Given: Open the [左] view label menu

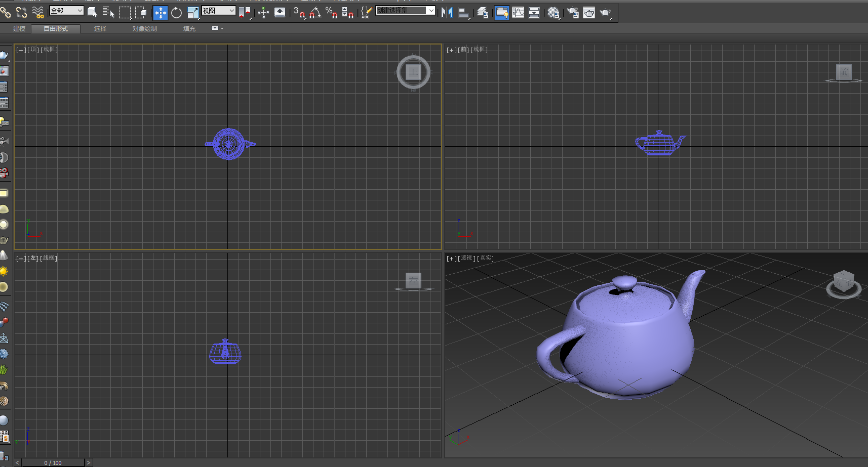Looking at the screenshot, I should (x=33, y=258).
